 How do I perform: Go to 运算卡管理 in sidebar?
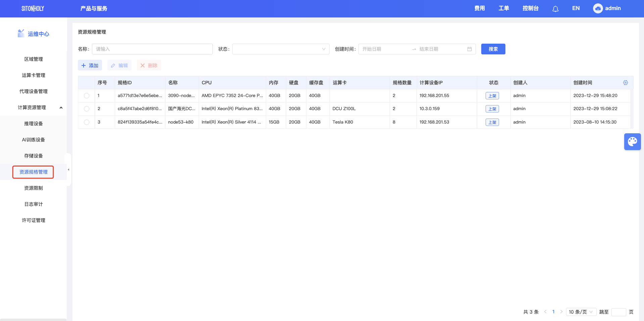click(x=34, y=75)
